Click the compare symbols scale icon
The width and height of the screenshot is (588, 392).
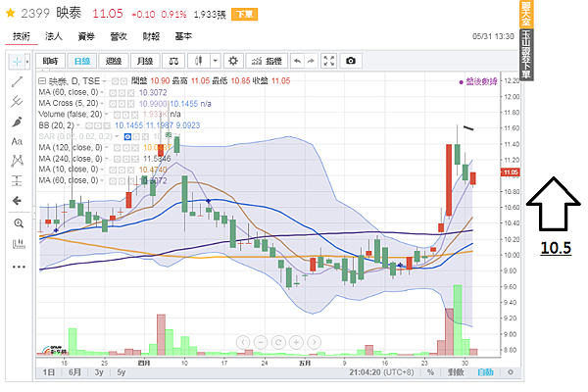tap(173, 61)
